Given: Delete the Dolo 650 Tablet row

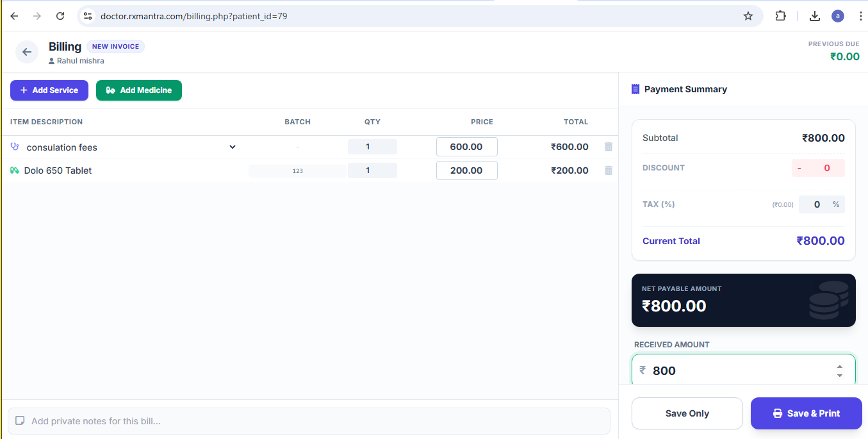Looking at the screenshot, I should pos(608,170).
